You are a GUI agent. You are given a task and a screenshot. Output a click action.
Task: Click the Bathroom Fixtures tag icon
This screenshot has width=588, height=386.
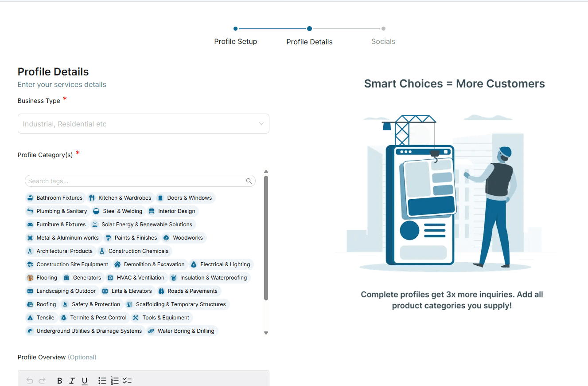(30, 198)
